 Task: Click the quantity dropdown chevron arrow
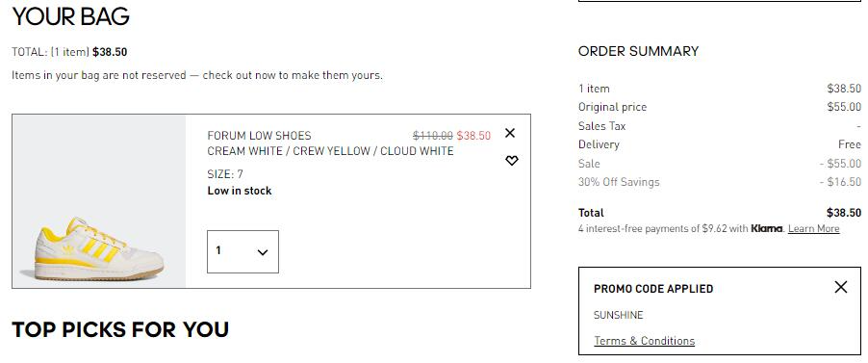click(x=263, y=252)
